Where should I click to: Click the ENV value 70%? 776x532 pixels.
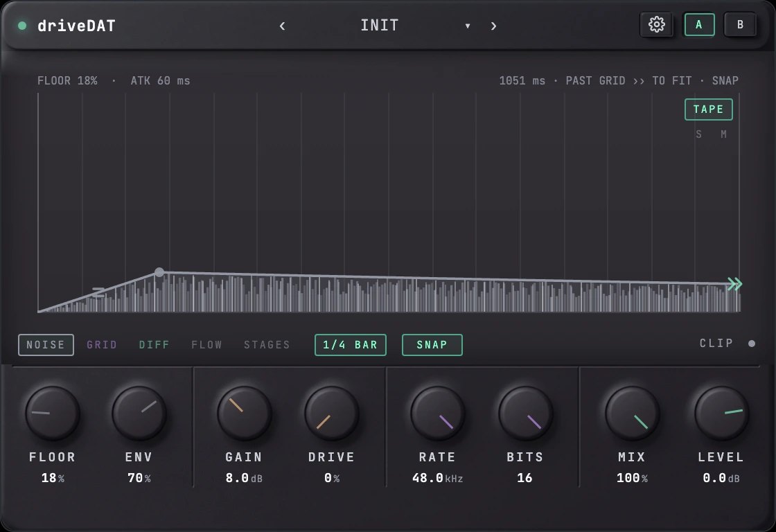pyautogui.click(x=139, y=478)
